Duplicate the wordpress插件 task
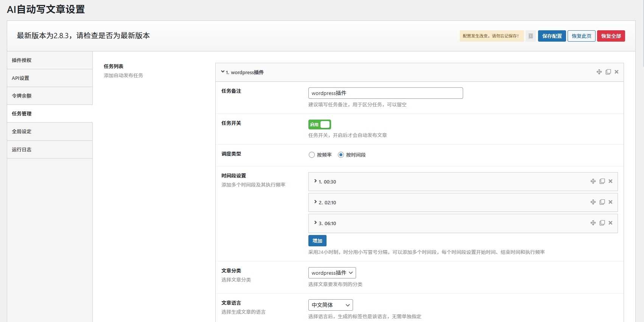 click(x=608, y=72)
